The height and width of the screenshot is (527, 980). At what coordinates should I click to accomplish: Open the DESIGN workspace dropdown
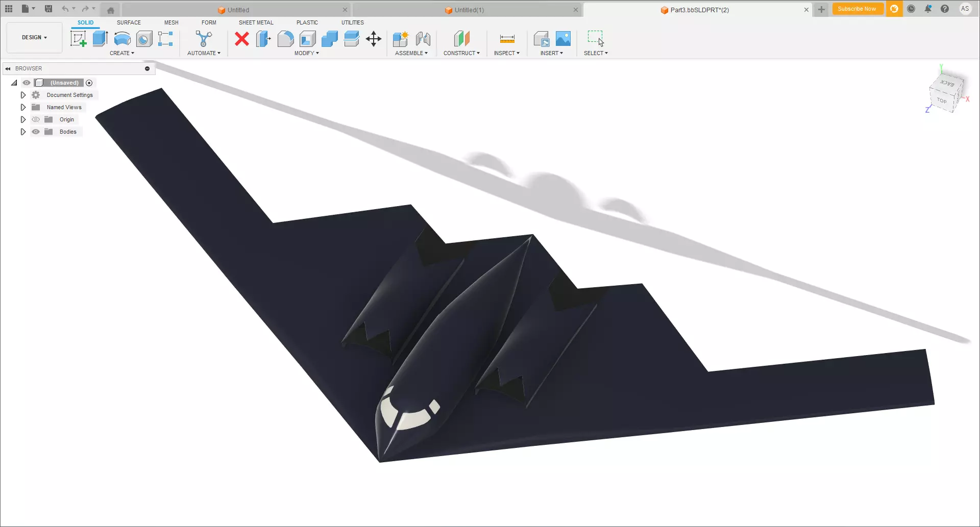34,37
